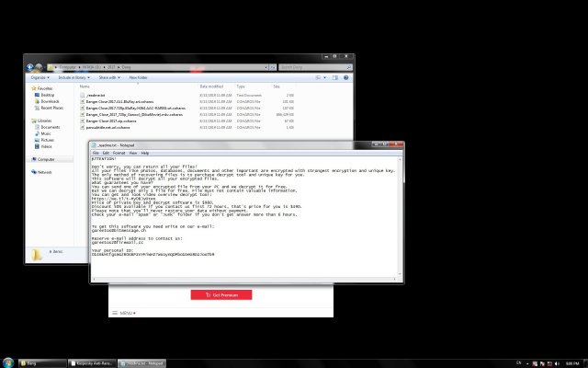The height and width of the screenshot is (368, 588).
Task: Sort by the Size column header
Action: 277,86
